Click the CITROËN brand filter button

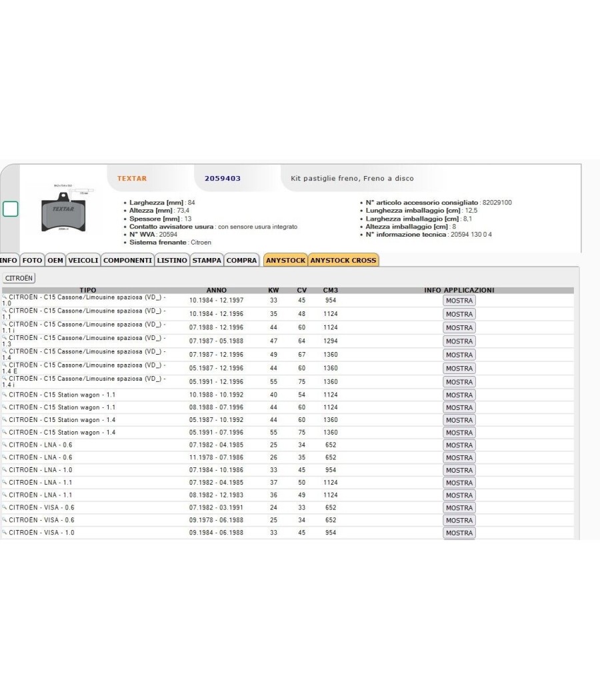(x=19, y=278)
